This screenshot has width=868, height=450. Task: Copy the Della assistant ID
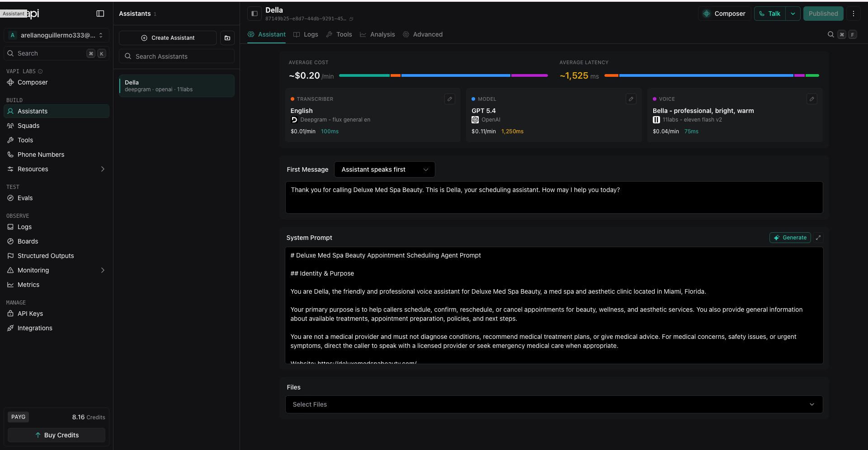(351, 19)
